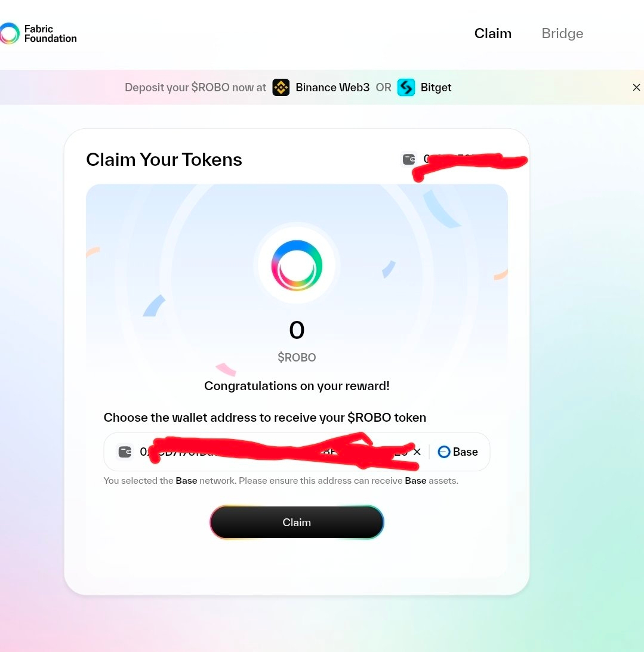Clear the receiving wallet address
Viewport: 644px width, 652px height.
[417, 452]
